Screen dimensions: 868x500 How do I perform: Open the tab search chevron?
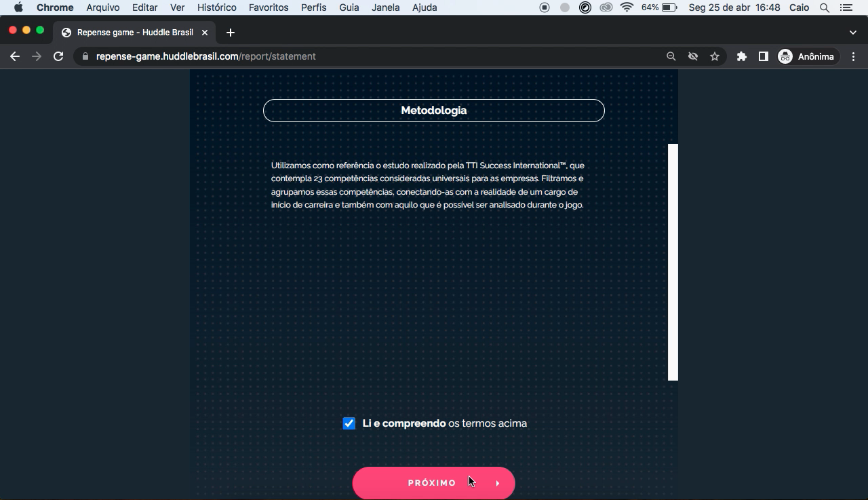point(852,31)
